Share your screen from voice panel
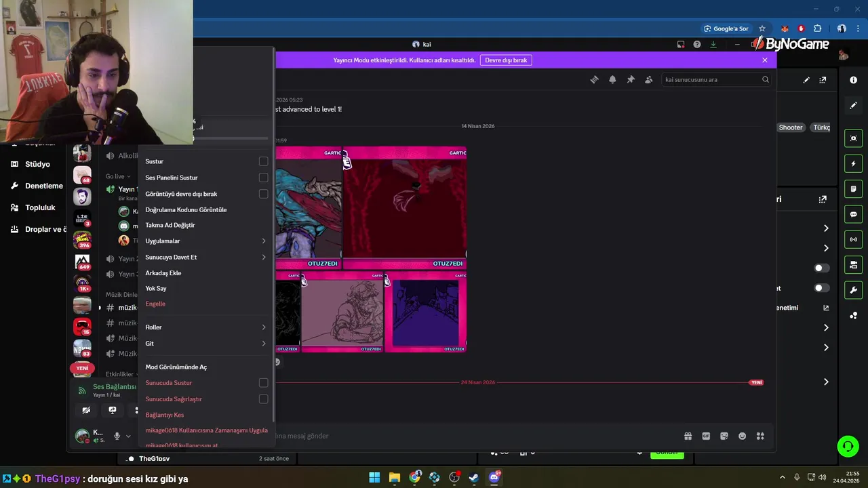This screenshot has height=488, width=868. (113, 410)
